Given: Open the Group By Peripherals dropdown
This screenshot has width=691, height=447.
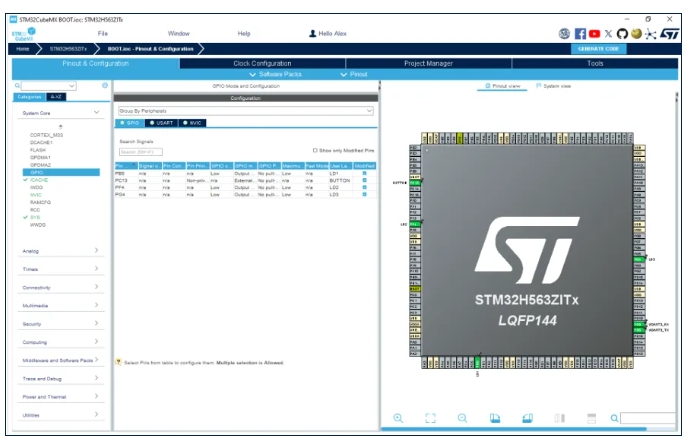Looking at the screenshot, I should 245,111.
